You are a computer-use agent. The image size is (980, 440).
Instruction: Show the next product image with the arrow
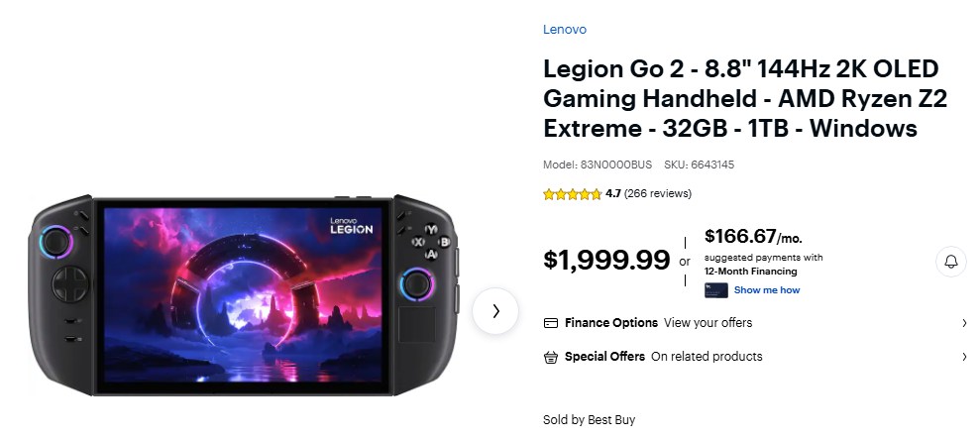pyautogui.click(x=495, y=311)
